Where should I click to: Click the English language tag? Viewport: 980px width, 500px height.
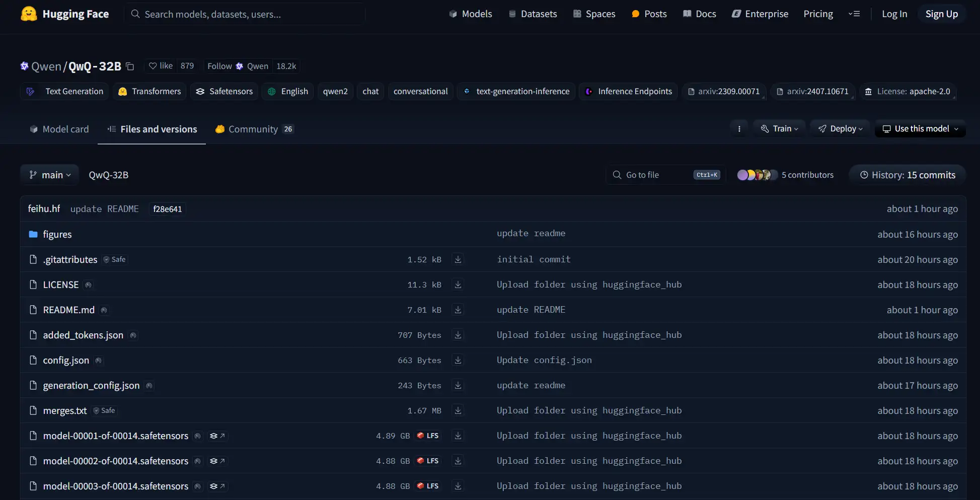pos(288,91)
